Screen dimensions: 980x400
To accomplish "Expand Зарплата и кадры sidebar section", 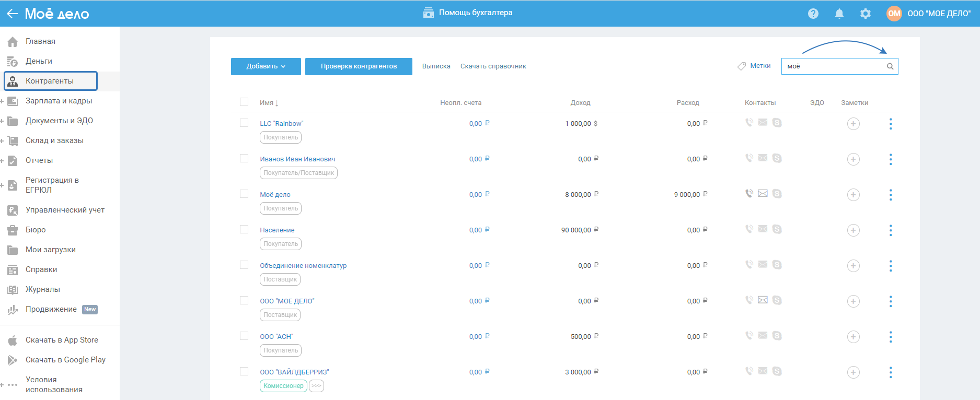I will (2, 101).
